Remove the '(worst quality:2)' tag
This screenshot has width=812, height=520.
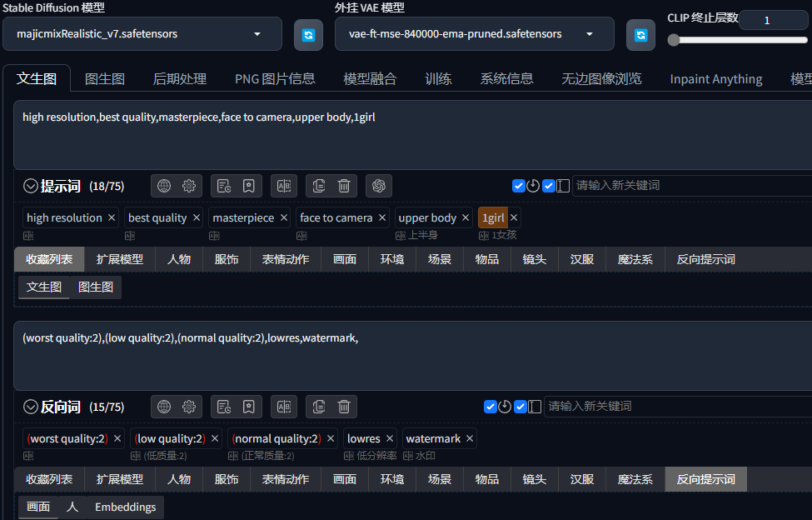coord(117,438)
